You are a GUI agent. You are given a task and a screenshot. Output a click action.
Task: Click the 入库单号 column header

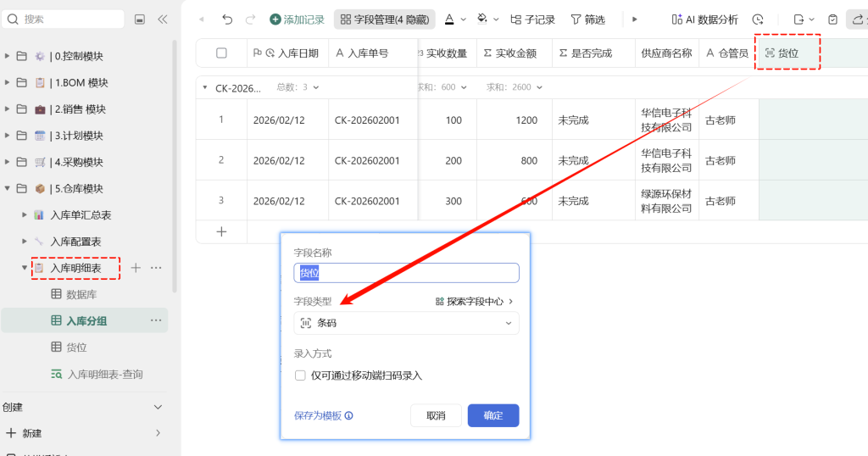tap(373, 53)
